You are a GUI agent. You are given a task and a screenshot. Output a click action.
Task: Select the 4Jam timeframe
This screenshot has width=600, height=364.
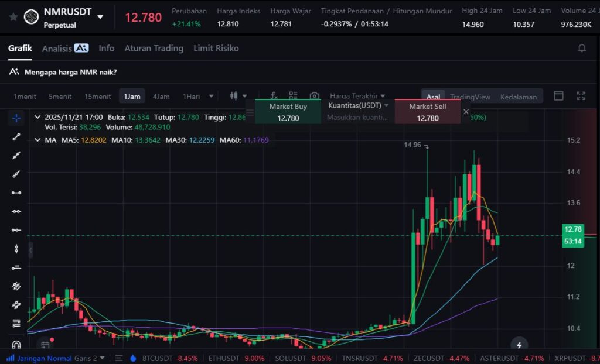(161, 97)
